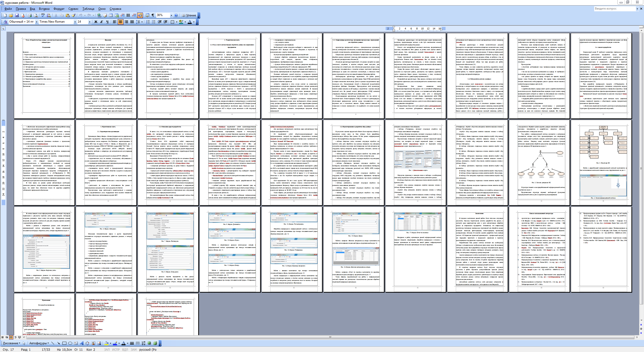Open the Таблица menu

tap(88, 9)
